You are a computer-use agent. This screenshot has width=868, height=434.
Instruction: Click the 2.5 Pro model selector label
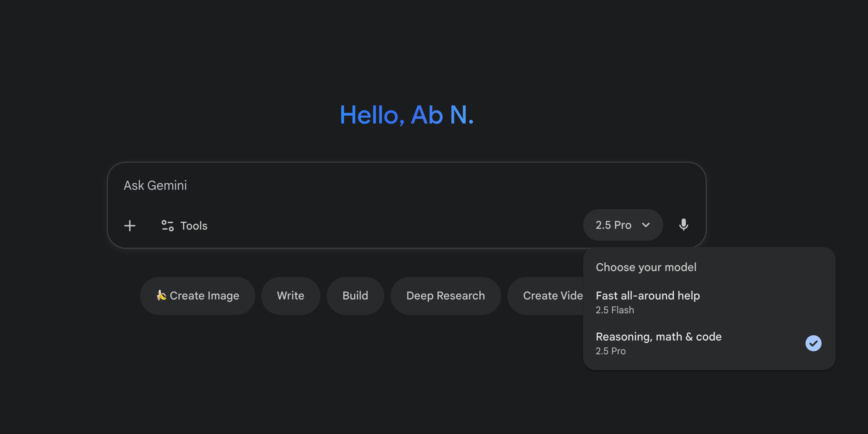[x=613, y=225]
